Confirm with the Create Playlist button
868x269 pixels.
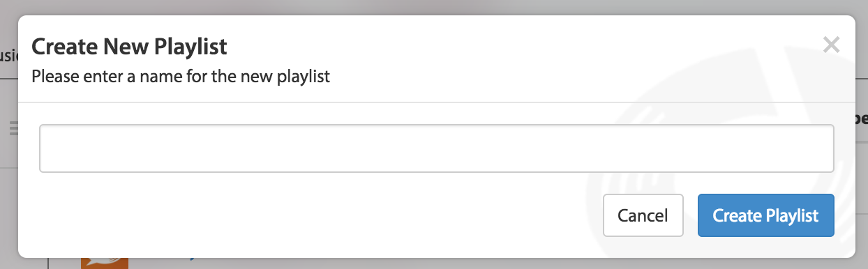point(765,216)
